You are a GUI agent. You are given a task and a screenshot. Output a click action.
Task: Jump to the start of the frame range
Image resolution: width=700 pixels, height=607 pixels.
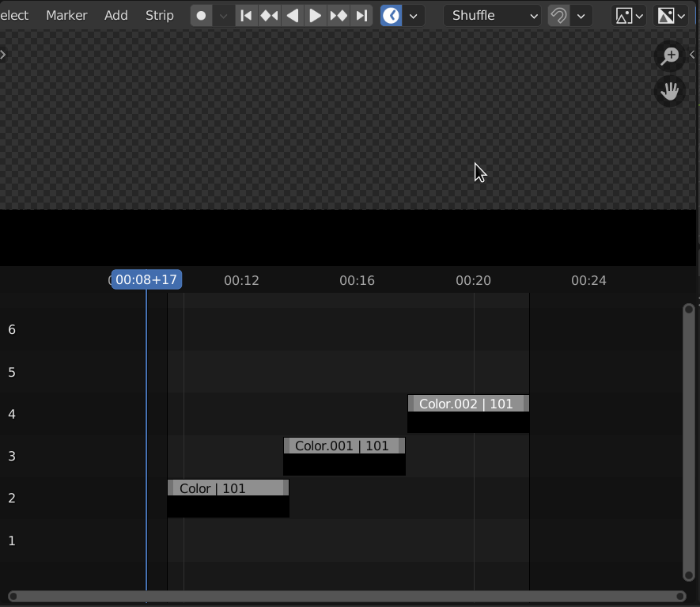tap(246, 15)
